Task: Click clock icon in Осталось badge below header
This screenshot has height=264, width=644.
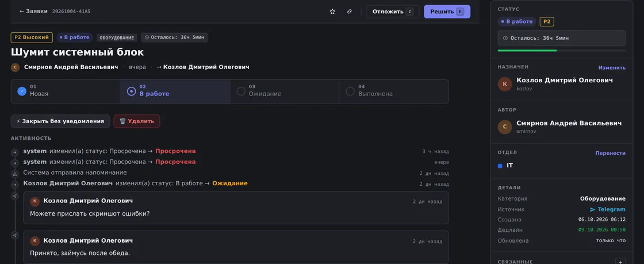Action: point(147,38)
